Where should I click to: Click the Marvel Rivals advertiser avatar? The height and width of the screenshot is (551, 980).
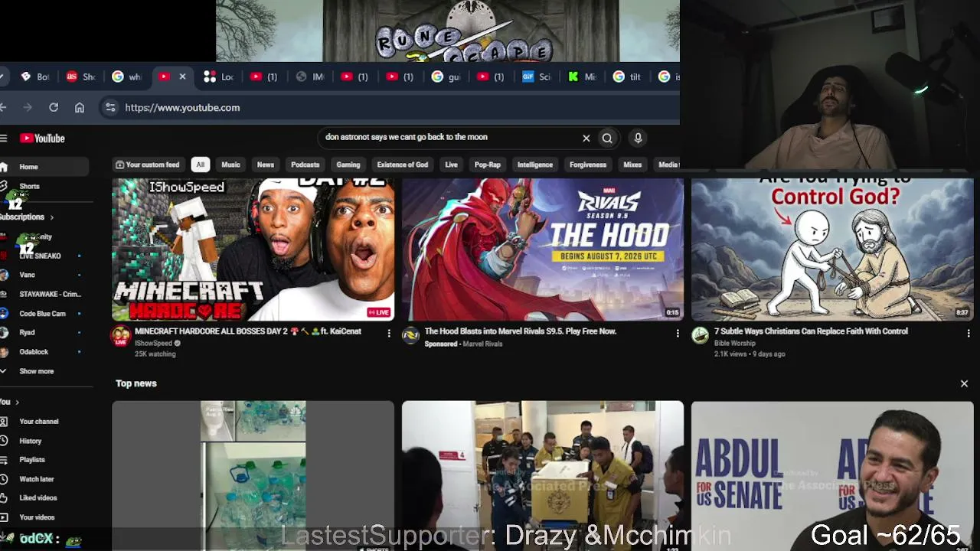[410, 336]
